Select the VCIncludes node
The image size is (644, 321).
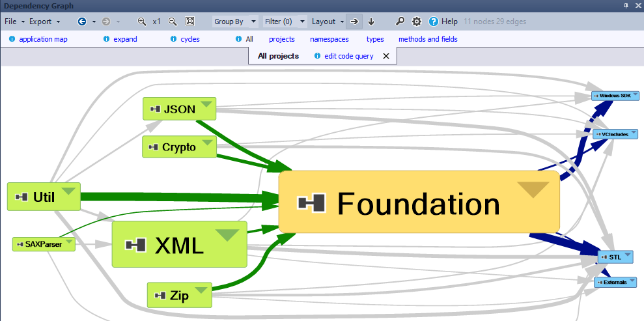click(x=615, y=134)
